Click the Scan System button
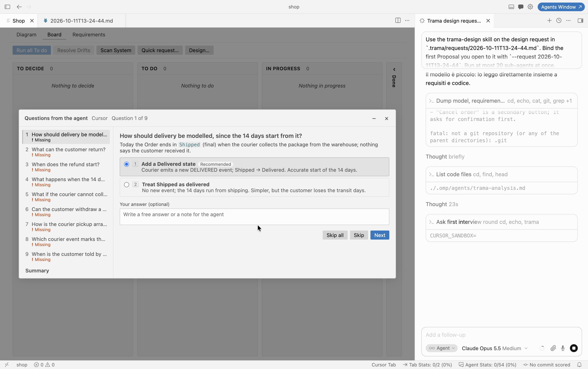Image resolution: width=588 pixels, height=369 pixels. coord(116,50)
